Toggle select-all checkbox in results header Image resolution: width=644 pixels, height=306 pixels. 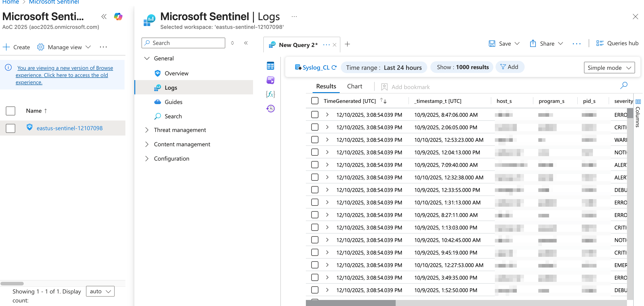pos(315,101)
